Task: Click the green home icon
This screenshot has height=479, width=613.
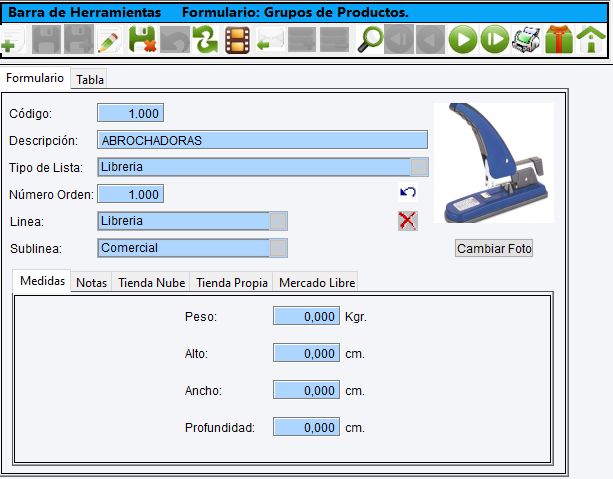Action: 591,39
